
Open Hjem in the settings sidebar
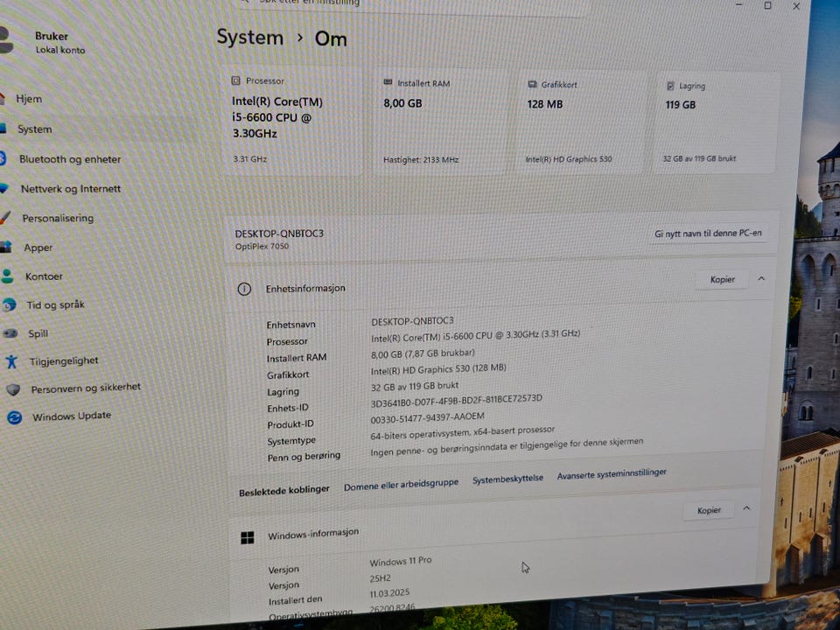pyautogui.click(x=28, y=99)
